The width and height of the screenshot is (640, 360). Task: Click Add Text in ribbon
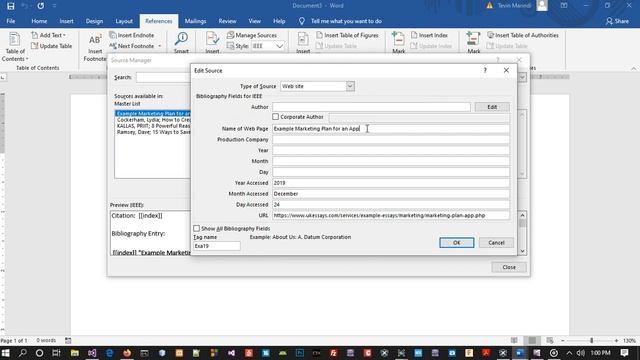coord(48,35)
